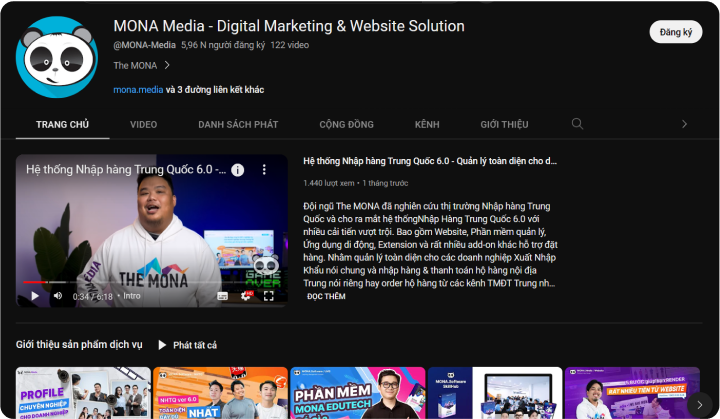Seek on the video progress bar
Image resolution: width=720 pixels, height=419 pixels.
click(x=152, y=282)
